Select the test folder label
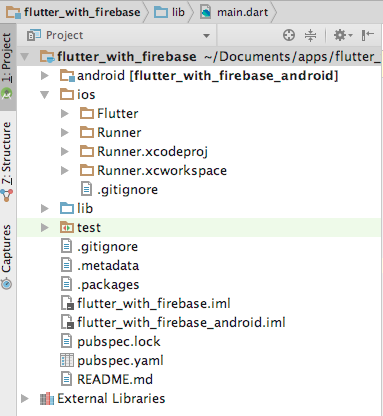 click(89, 228)
